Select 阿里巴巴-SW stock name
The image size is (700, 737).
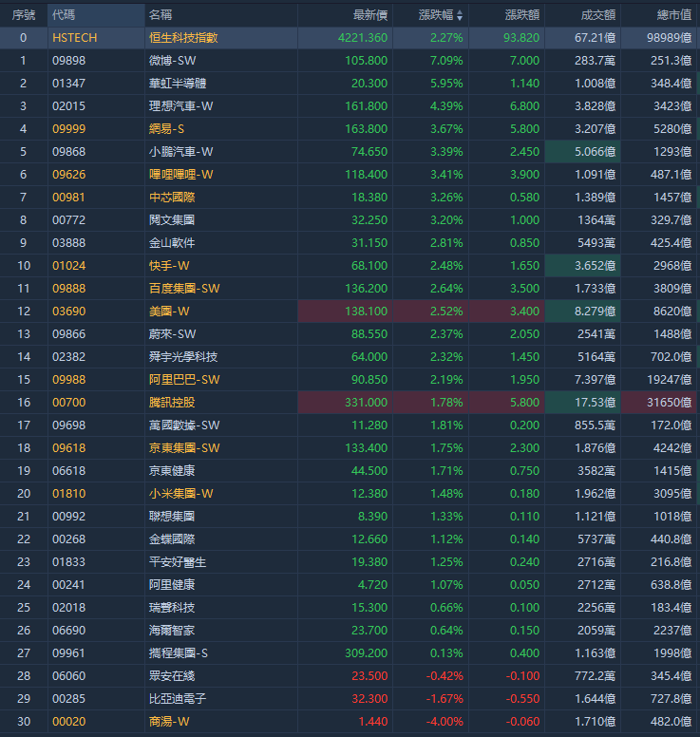point(184,380)
